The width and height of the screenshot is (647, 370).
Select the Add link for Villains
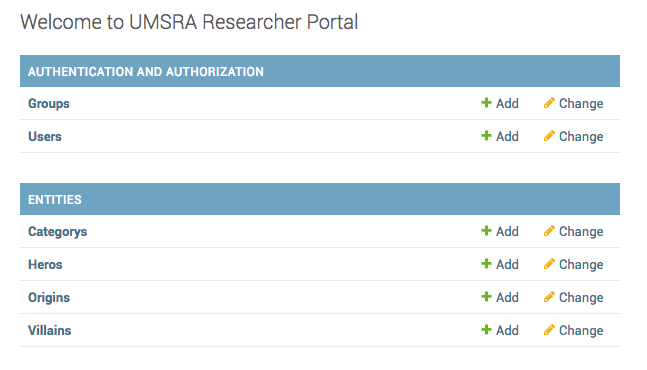click(x=507, y=330)
